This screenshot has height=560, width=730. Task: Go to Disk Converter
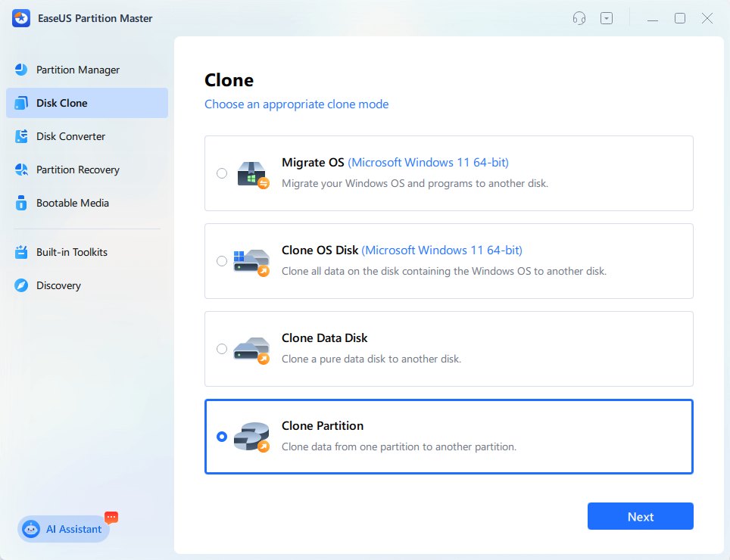[87, 136]
